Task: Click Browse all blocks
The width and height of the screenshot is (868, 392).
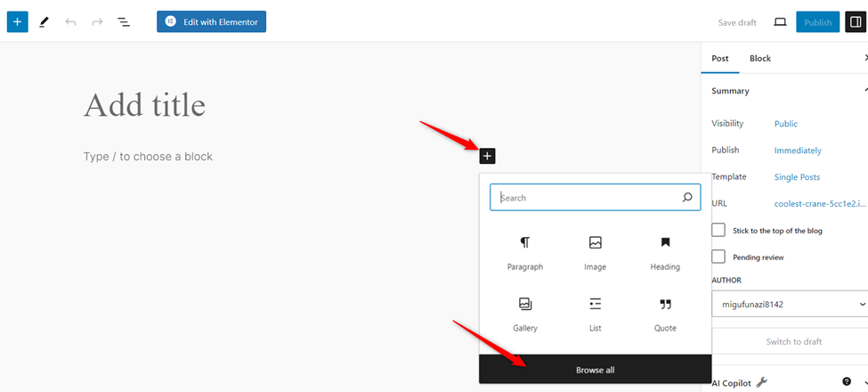Action: click(595, 370)
